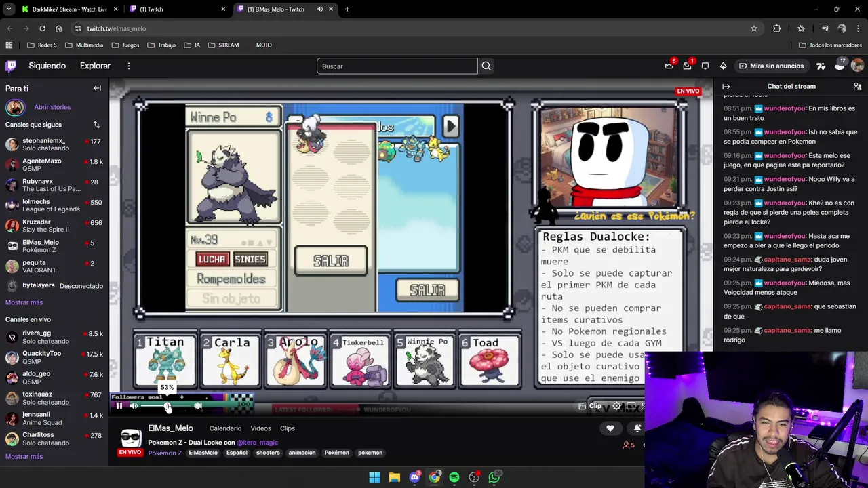Toggle theater mode in player

click(631, 406)
